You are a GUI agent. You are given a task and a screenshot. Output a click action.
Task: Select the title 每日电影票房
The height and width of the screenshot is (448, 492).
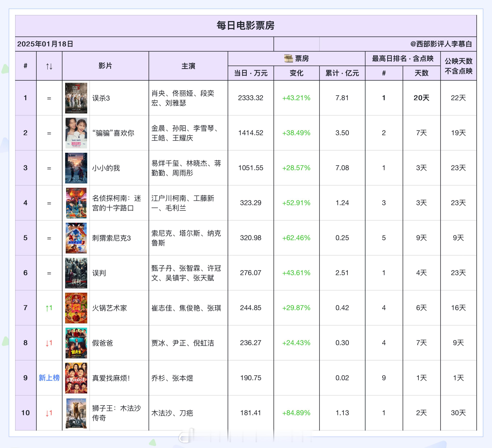pyautogui.click(x=246, y=25)
